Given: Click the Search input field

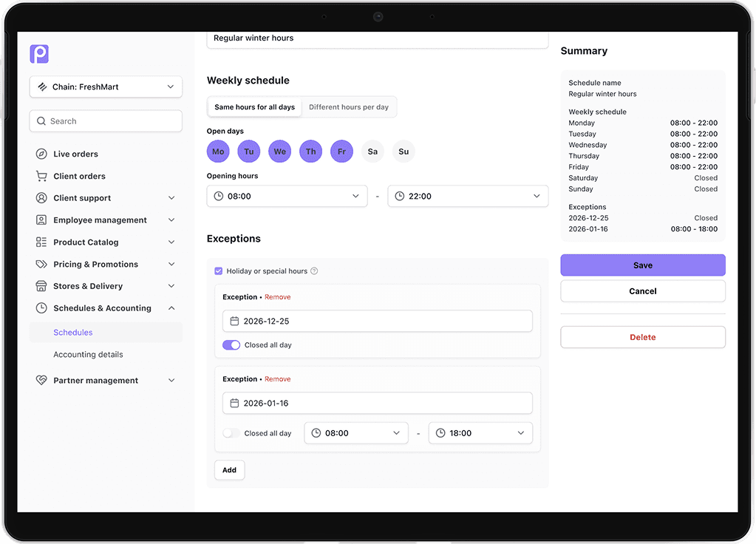Looking at the screenshot, I should click(x=106, y=121).
